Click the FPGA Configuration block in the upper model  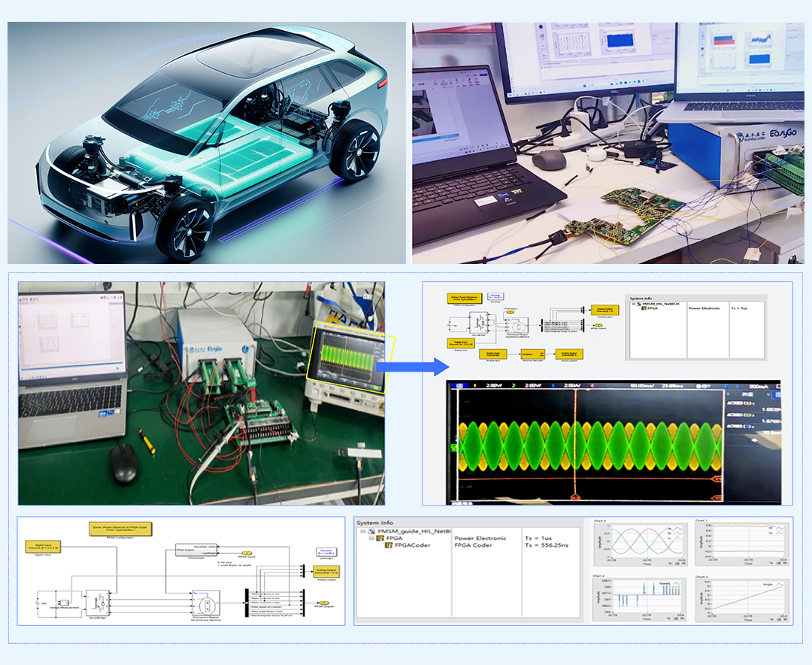[x=465, y=298]
